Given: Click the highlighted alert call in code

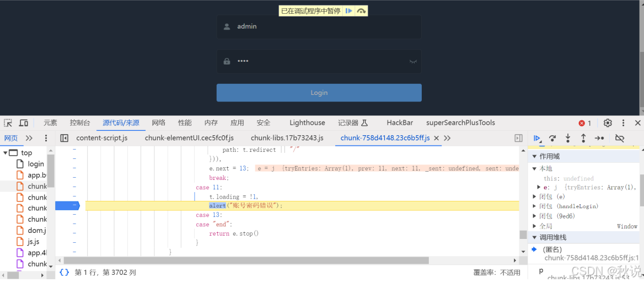Looking at the screenshot, I should tap(217, 205).
